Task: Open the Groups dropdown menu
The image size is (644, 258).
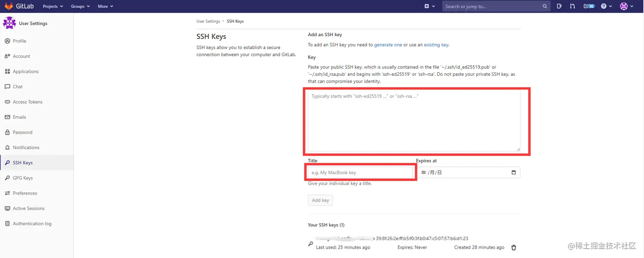Action: point(80,6)
